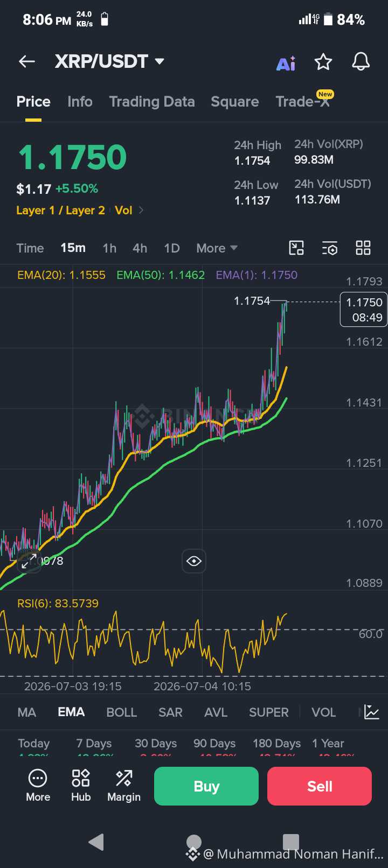Tap the 24h Low value 1.1137
The width and height of the screenshot is (388, 868).
click(252, 201)
